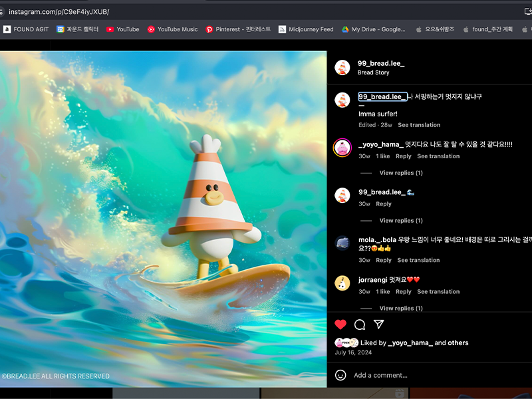532x399 pixels.
Task: Expand replies under the wave emoji comment
Action: [x=401, y=221]
